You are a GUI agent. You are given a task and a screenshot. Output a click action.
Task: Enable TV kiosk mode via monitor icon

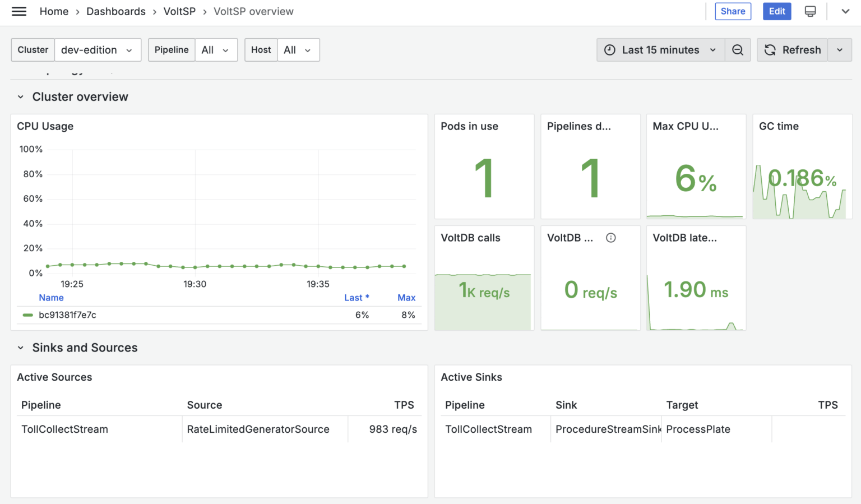[x=810, y=11]
